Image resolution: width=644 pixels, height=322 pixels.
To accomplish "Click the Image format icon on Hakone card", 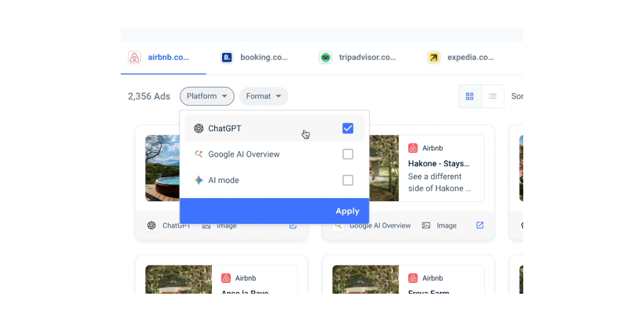I will 426,226.
